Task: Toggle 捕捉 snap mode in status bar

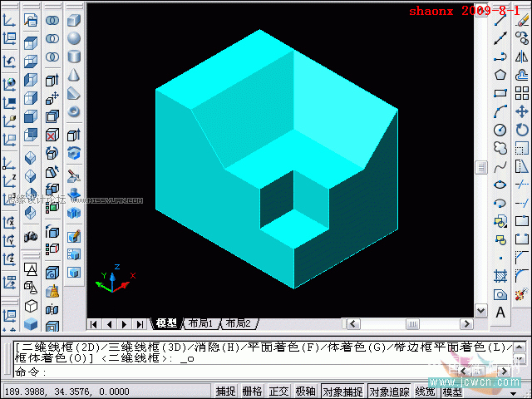Action: pos(225,392)
